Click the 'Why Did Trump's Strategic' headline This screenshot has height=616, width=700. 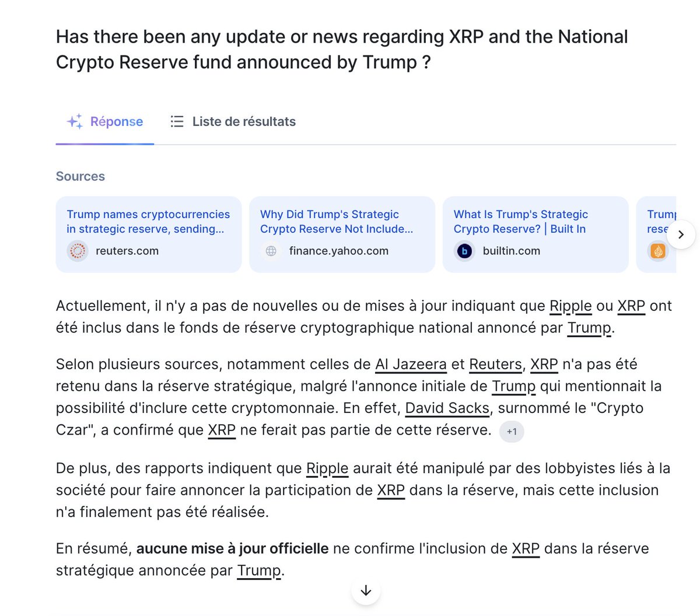tap(337, 222)
